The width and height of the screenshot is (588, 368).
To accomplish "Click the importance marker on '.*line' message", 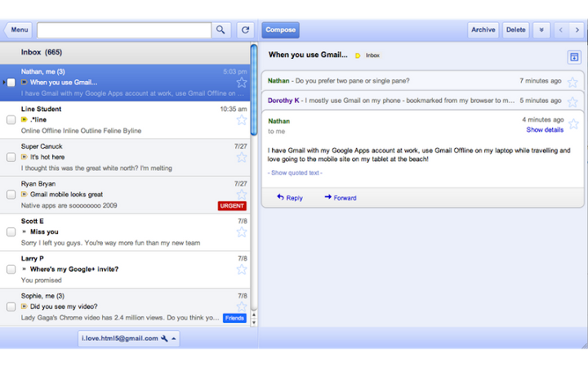I will [x=24, y=119].
